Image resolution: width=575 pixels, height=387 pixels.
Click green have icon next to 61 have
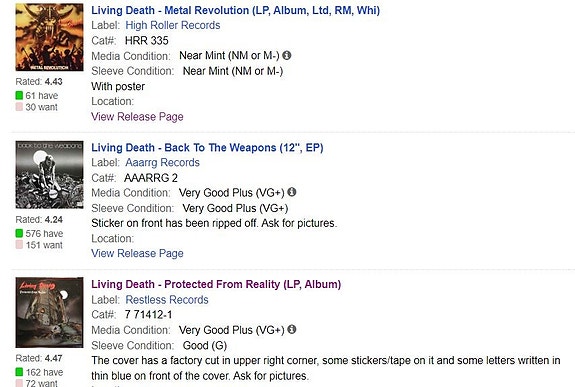19,95
